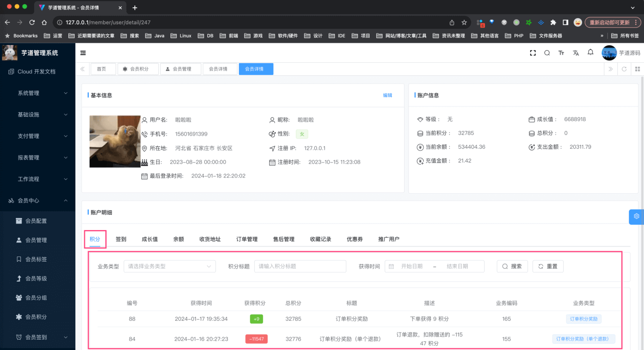Click the font size (Tt) icon

coord(561,53)
